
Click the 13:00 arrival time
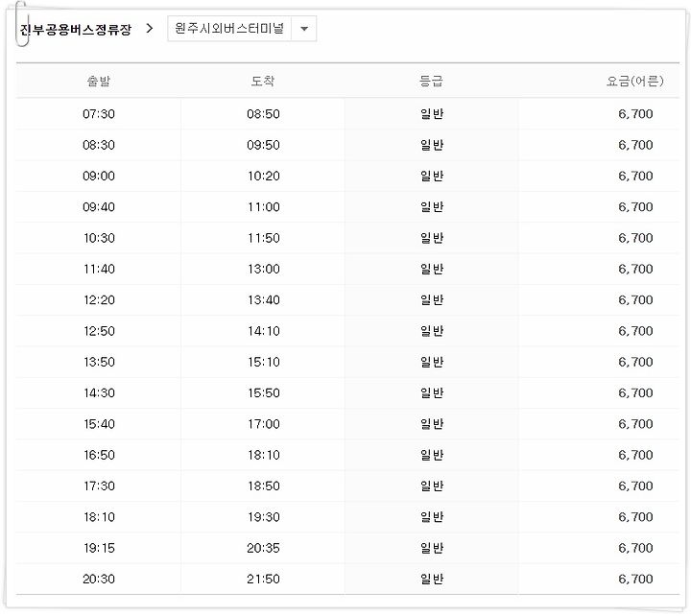click(263, 269)
